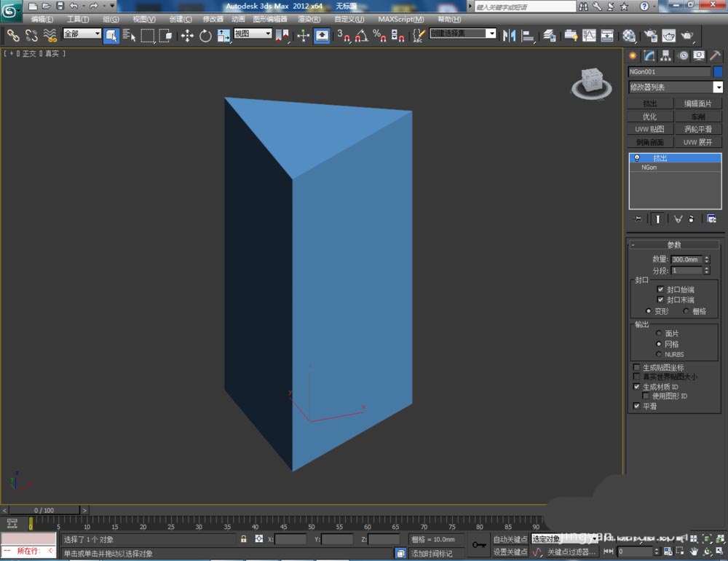Image resolution: width=728 pixels, height=561 pixels.
Task: Choose the 面片 (Patch) output option
Action: point(659,333)
